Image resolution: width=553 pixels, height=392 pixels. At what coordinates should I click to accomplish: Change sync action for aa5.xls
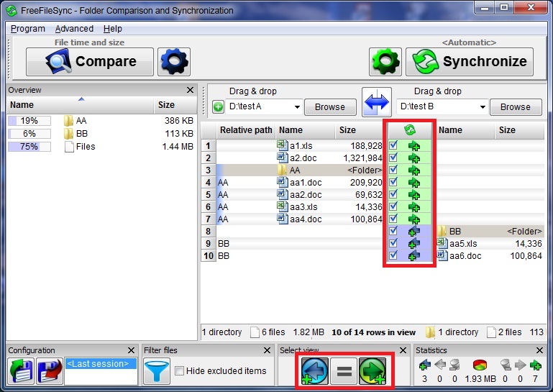tap(414, 243)
